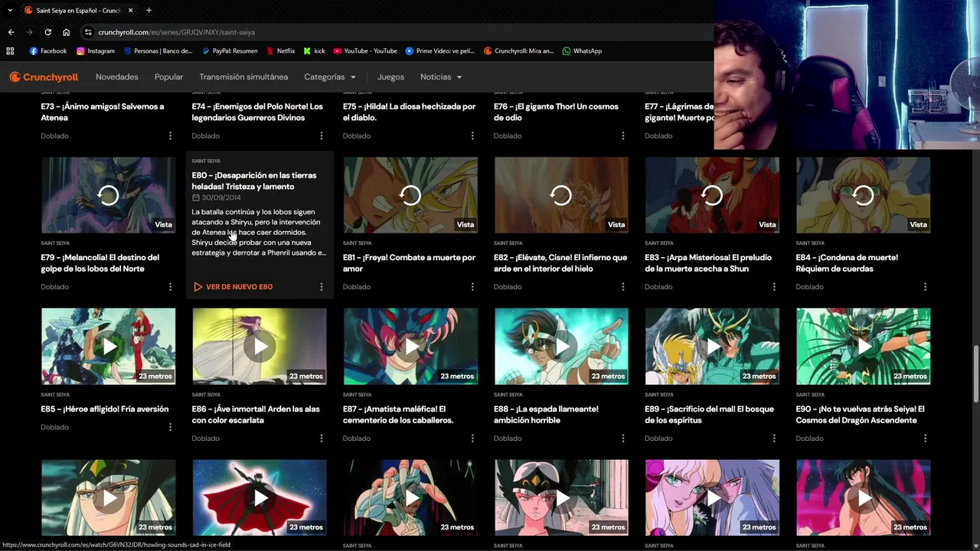Image resolution: width=980 pixels, height=551 pixels.
Task: Open the site info icon in address bar
Action: coord(88,32)
